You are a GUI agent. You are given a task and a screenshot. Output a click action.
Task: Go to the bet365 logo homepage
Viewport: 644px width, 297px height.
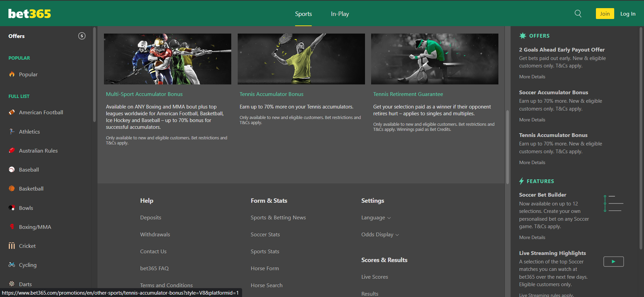tap(30, 14)
